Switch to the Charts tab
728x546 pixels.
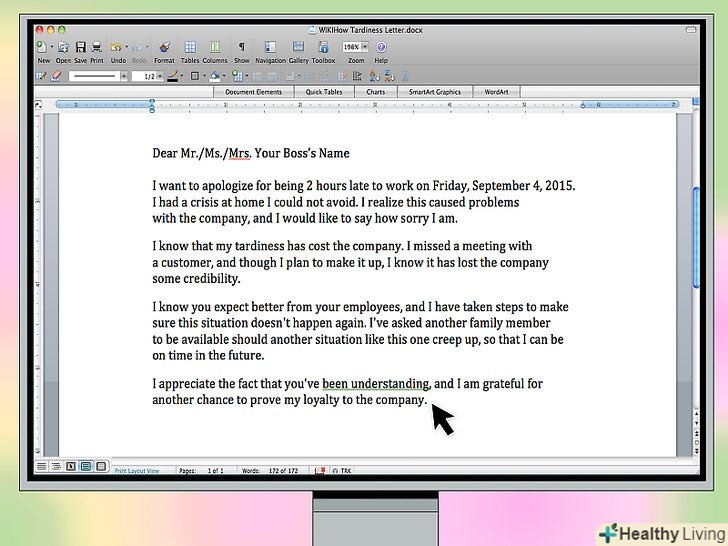(376, 92)
